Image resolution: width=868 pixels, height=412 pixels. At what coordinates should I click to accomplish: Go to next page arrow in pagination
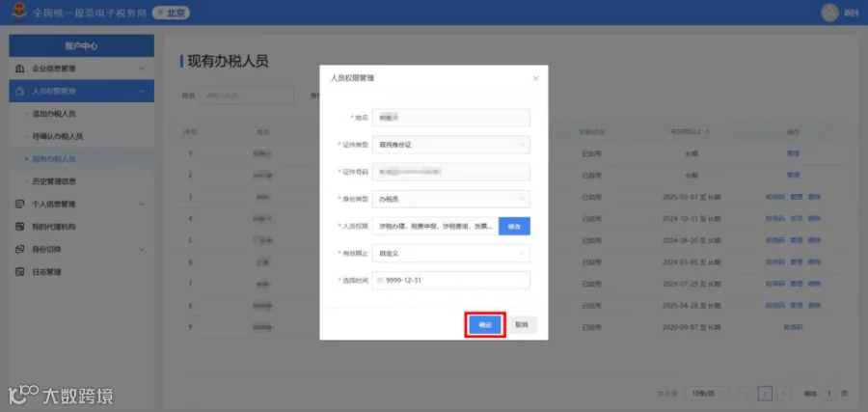[784, 393]
